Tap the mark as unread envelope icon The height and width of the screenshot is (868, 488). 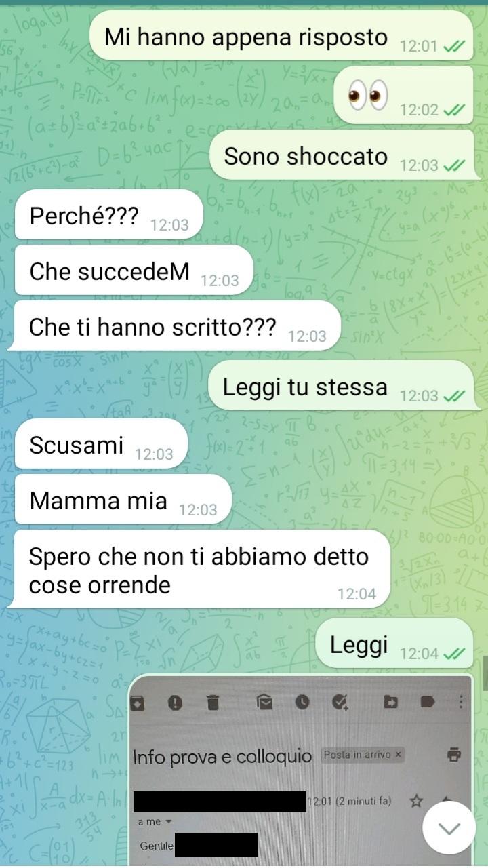click(x=264, y=703)
